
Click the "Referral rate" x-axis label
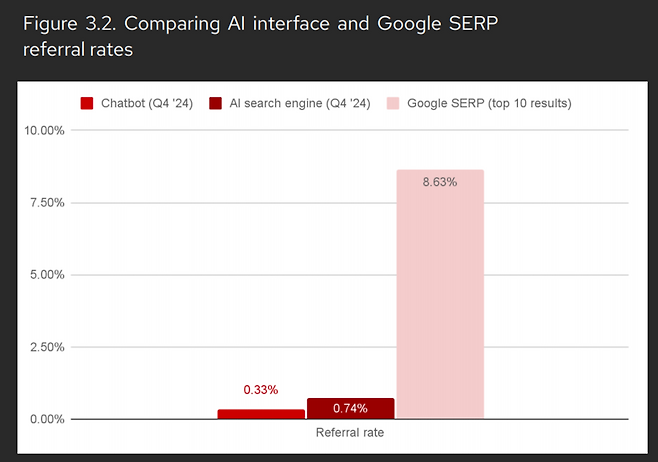coord(350,433)
